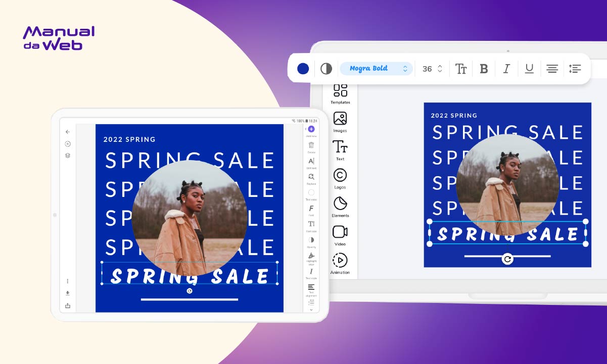The height and width of the screenshot is (364, 607).
Task: Expand more tools with tablet toolbar down chevron
Action: (x=311, y=309)
